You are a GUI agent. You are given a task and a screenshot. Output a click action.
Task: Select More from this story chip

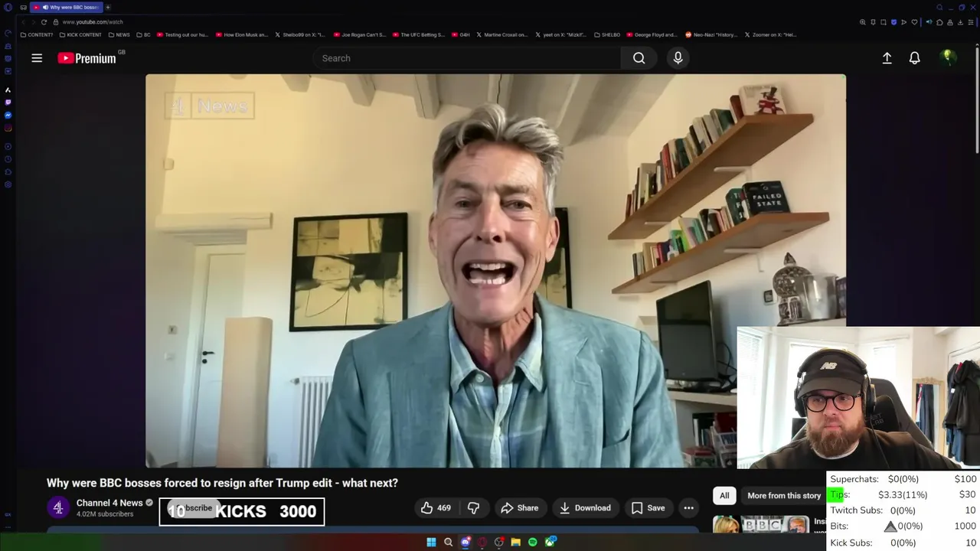coord(784,496)
